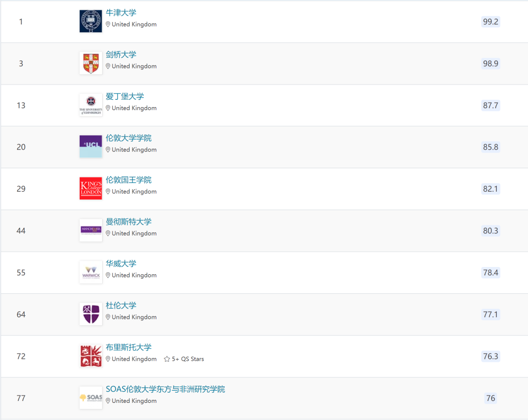Open the 杜伦大学 university link

coord(121,306)
